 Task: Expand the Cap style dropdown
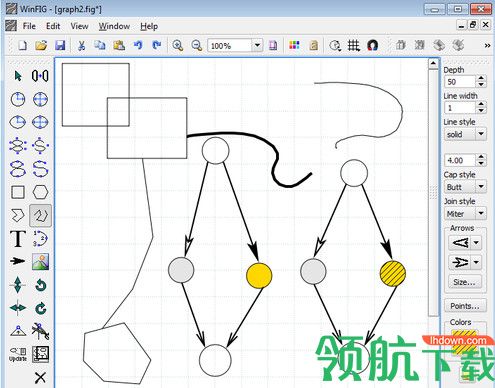click(481, 187)
